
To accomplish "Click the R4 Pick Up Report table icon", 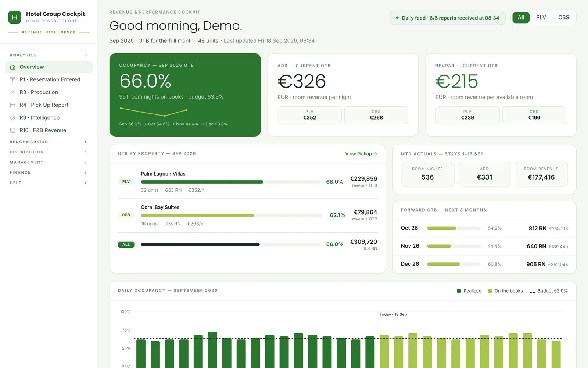I will click(x=13, y=105).
